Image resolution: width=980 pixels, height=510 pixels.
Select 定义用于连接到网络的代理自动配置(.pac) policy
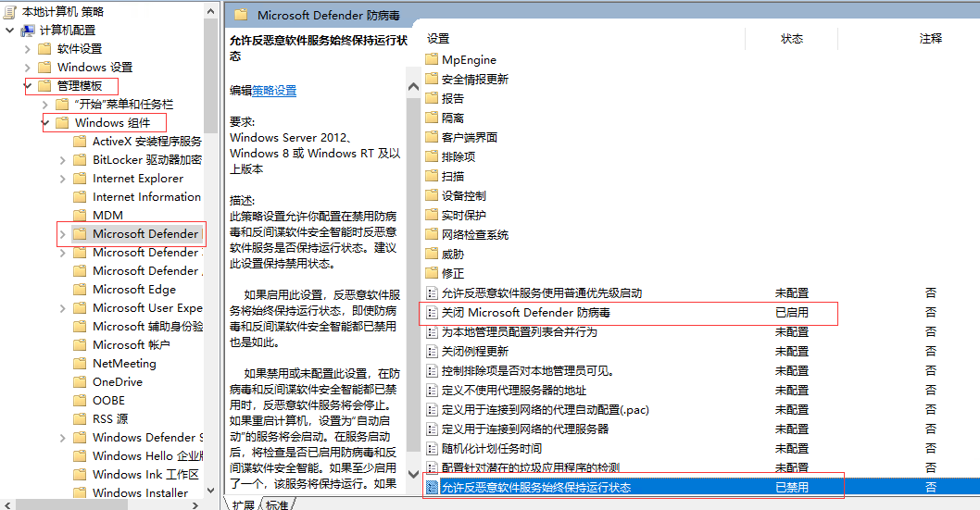pyautogui.click(x=545, y=409)
